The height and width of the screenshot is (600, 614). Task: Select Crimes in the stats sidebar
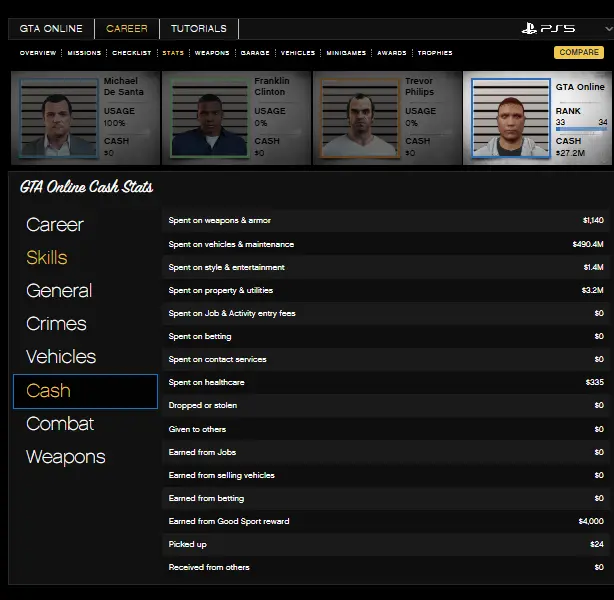pos(56,324)
